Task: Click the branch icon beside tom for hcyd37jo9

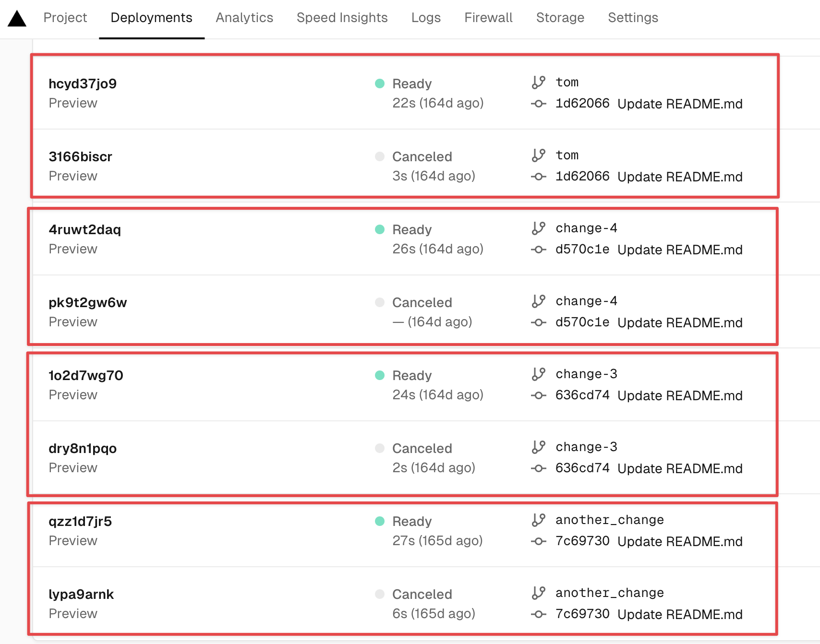Action: [539, 83]
